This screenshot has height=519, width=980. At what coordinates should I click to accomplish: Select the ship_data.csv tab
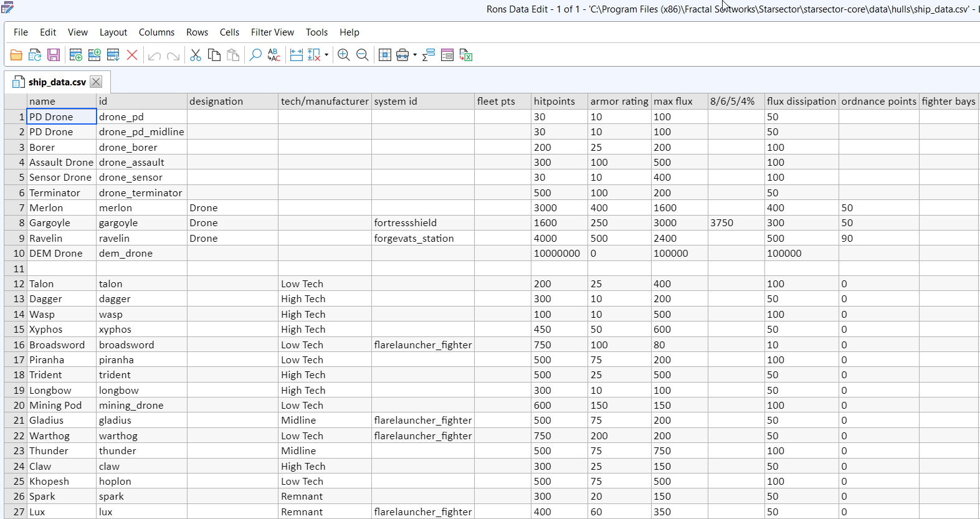coord(57,82)
